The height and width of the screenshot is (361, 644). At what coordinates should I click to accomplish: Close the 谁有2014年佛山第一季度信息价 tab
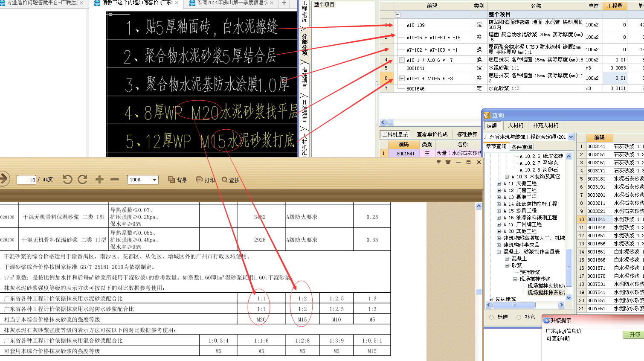point(272,3)
